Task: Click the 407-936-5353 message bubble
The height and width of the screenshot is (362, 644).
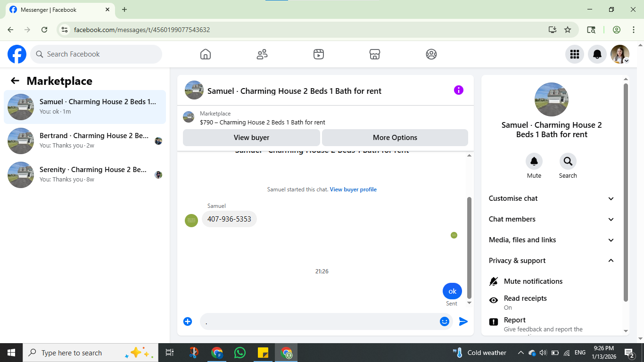Action: pos(229,219)
